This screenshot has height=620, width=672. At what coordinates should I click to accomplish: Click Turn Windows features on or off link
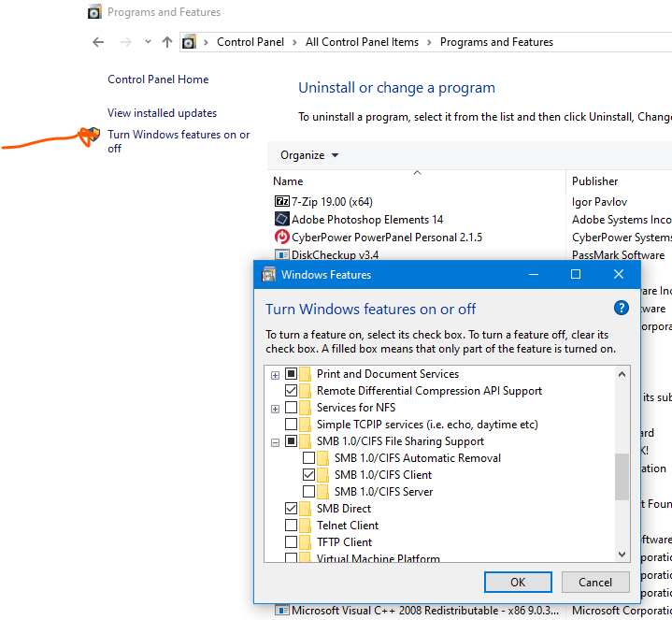click(x=179, y=141)
